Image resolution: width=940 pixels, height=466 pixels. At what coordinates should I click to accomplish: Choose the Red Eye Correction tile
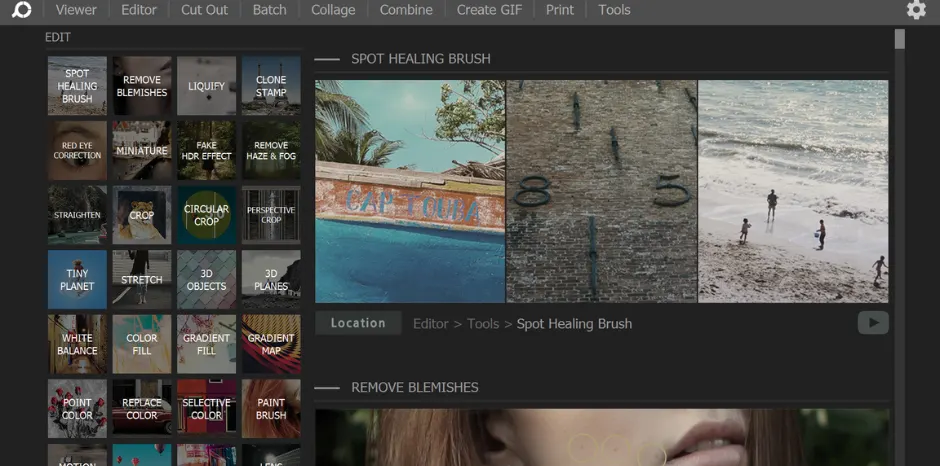(x=77, y=151)
